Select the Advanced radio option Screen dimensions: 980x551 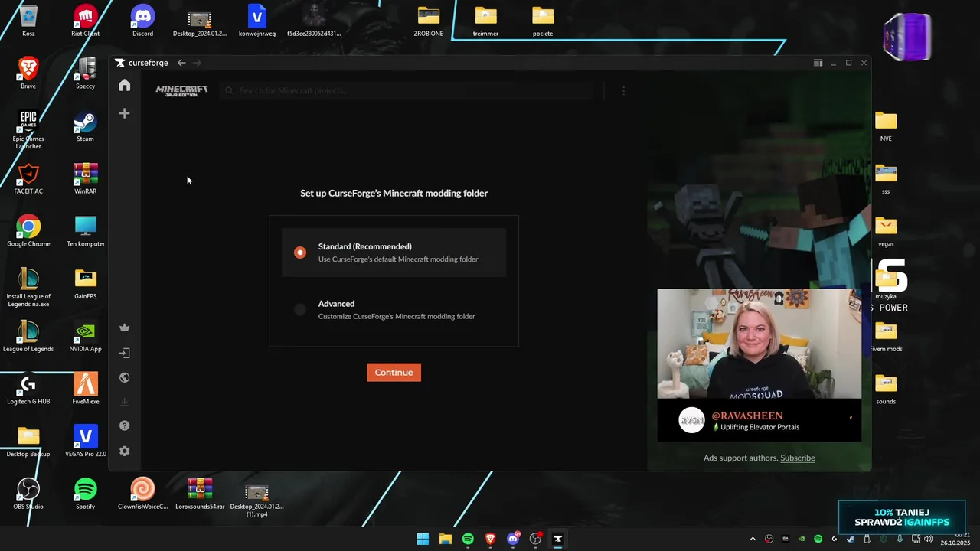[x=299, y=309]
